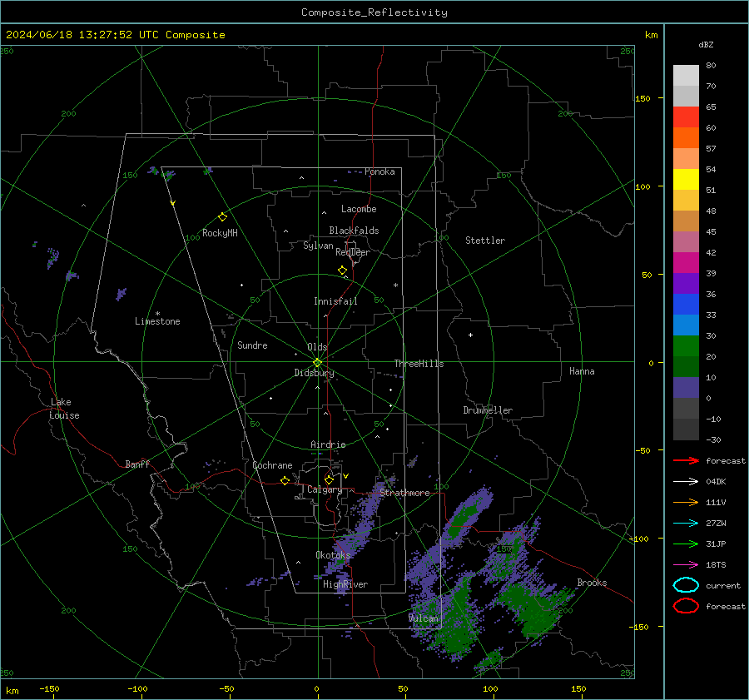
Task: Click the Ponoka town label
Action: point(379,171)
